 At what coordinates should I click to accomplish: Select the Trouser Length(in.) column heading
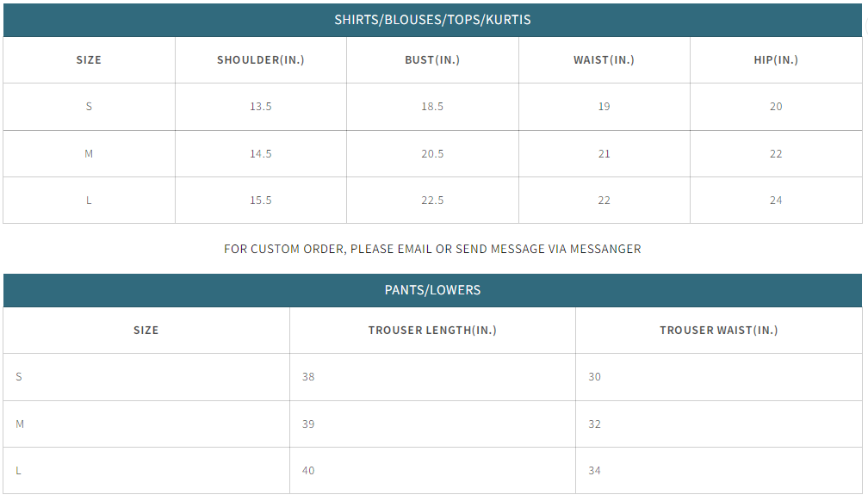coord(432,331)
